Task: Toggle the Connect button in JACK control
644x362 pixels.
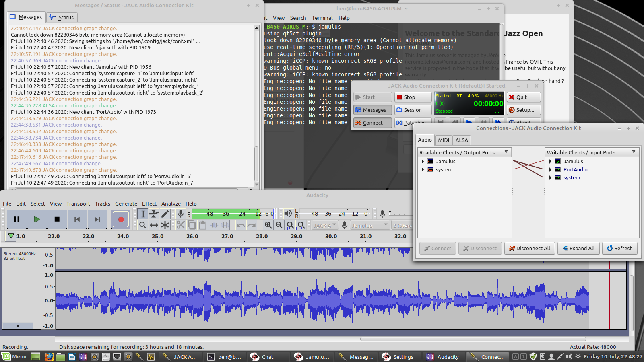Action: [372, 123]
